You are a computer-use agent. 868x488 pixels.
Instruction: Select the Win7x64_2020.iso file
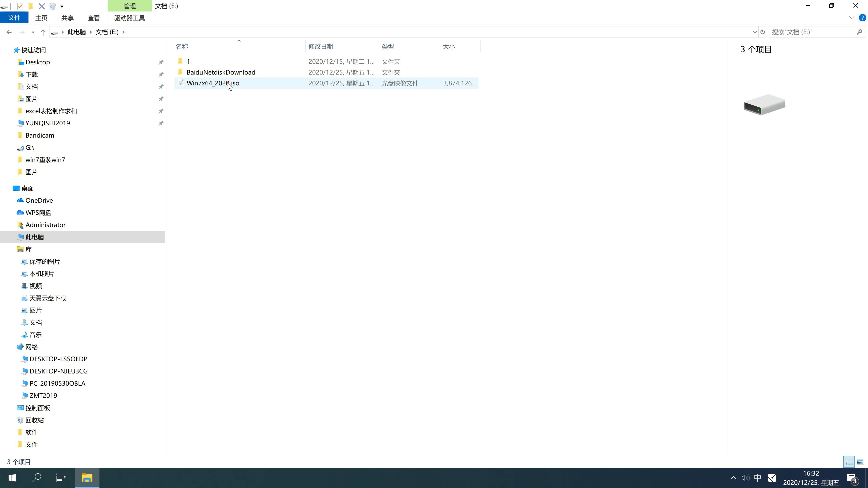213,83
